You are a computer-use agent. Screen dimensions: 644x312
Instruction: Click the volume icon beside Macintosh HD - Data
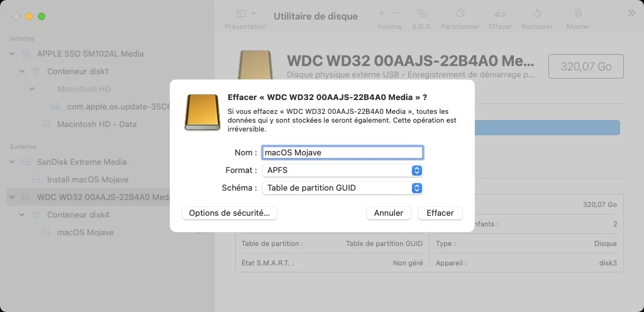[x=46, y=125]
